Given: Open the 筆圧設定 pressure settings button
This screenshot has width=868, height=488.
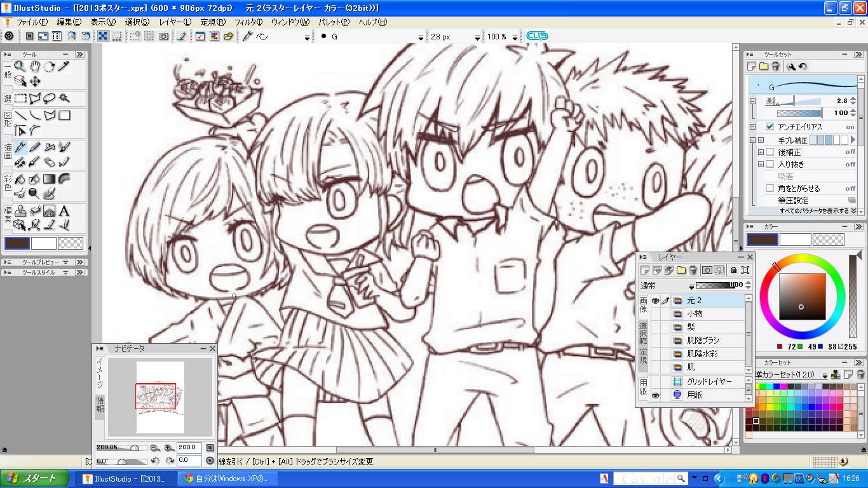Looking at the screenshot, I should (x=851, y=201).
